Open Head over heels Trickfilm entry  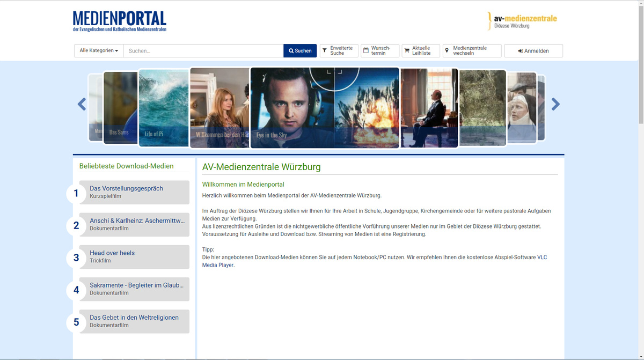tap(134, 256)
